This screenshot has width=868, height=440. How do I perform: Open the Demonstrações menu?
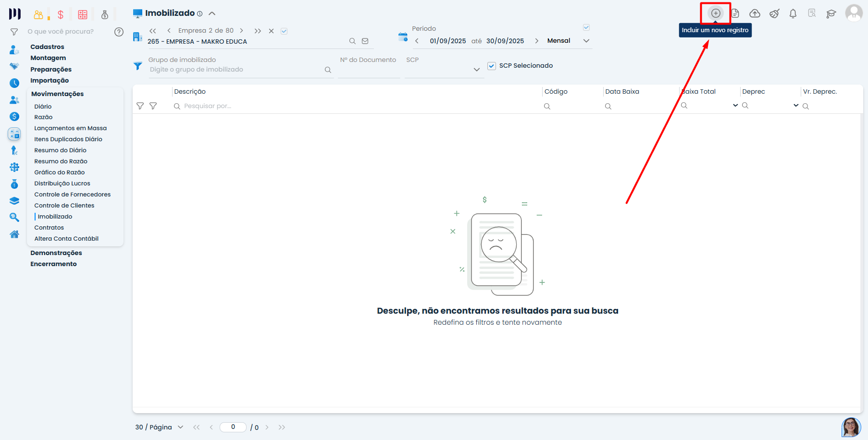pyautogui.click(x=56, y=253)
